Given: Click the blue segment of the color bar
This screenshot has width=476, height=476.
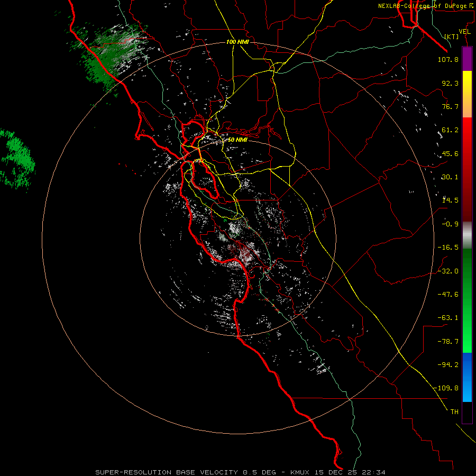Looking at the screenshot, I should pyautogui.click(x=467, y=377).
